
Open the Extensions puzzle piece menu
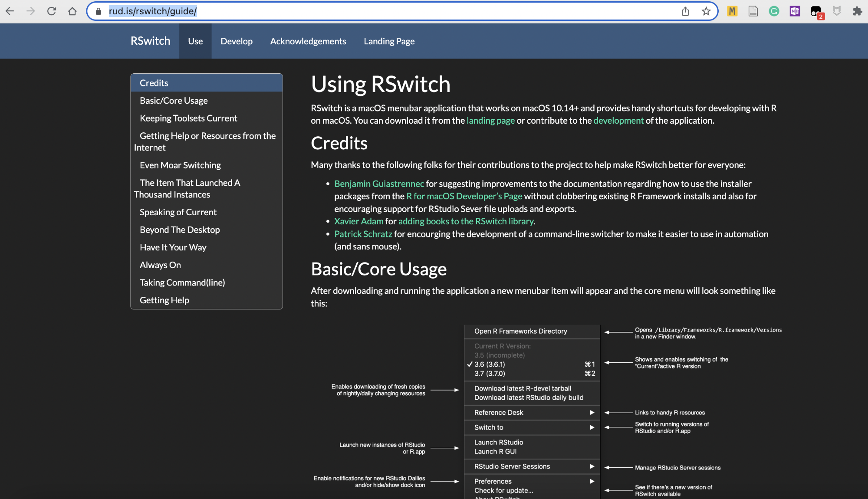[857, 11]
